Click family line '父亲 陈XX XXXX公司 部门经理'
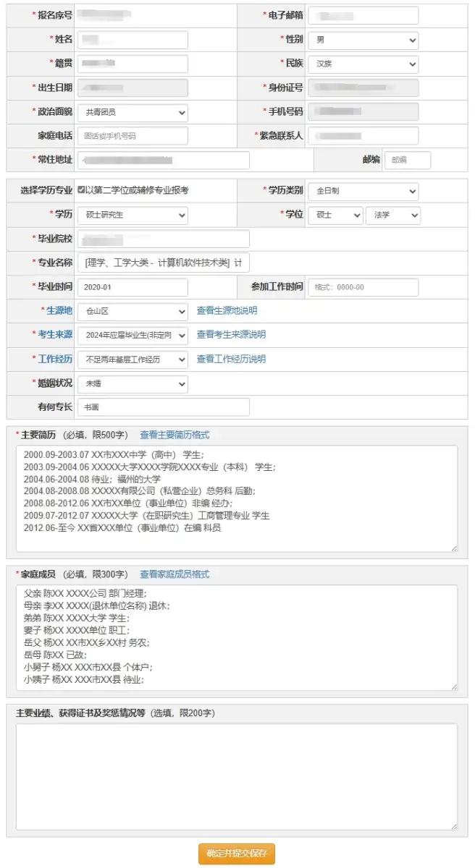 (85, 593)
